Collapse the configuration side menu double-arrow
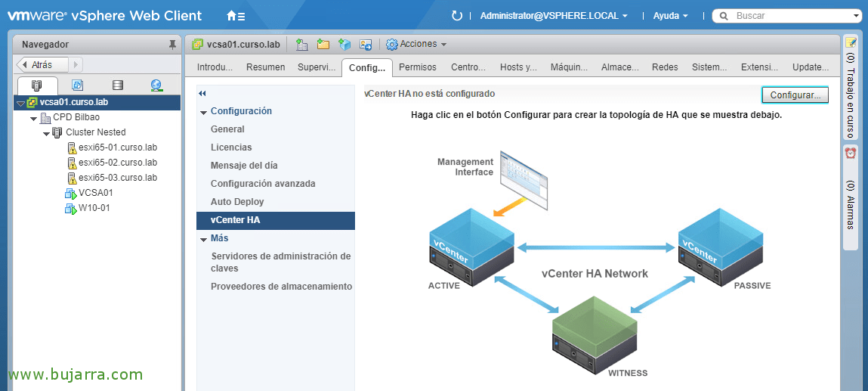Image resolution: width=868 pixels, height=391 pixels. [202, 94]
